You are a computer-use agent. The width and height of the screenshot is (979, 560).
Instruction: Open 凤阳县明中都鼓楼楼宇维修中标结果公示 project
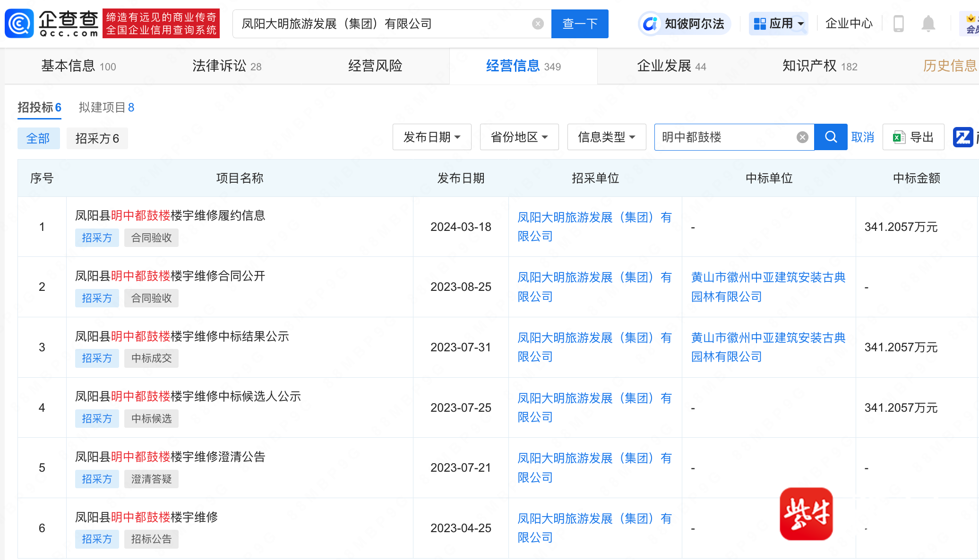(182, 336)
